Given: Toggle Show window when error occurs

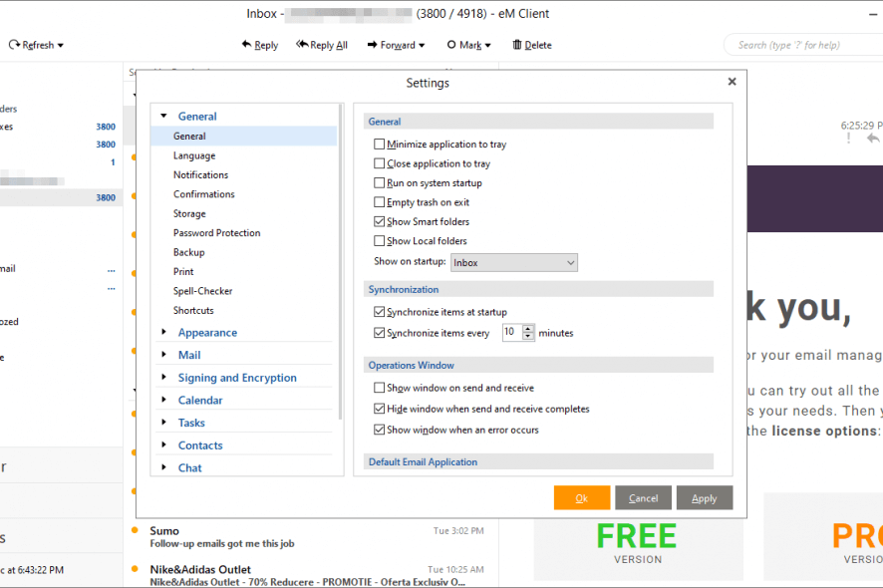Looking at the screenshot, I should [379, 430].
